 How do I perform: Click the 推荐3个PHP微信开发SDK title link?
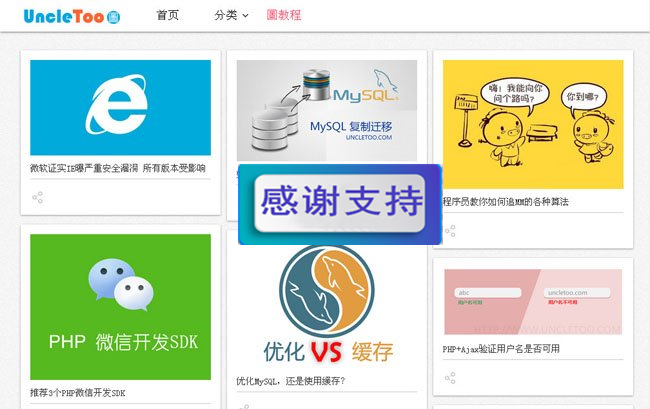78,392
